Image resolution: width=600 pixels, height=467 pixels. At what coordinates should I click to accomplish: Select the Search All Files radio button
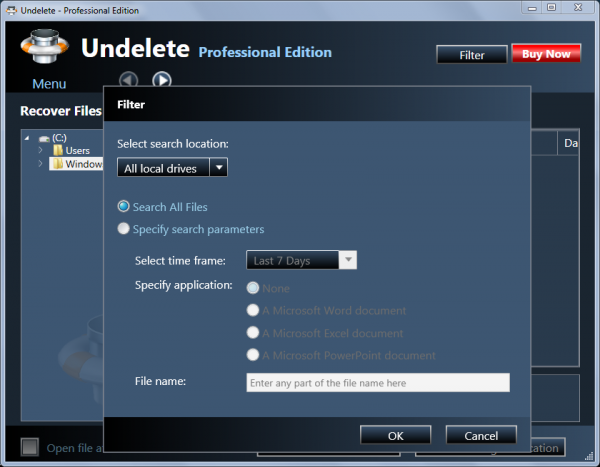coord(124,207)
